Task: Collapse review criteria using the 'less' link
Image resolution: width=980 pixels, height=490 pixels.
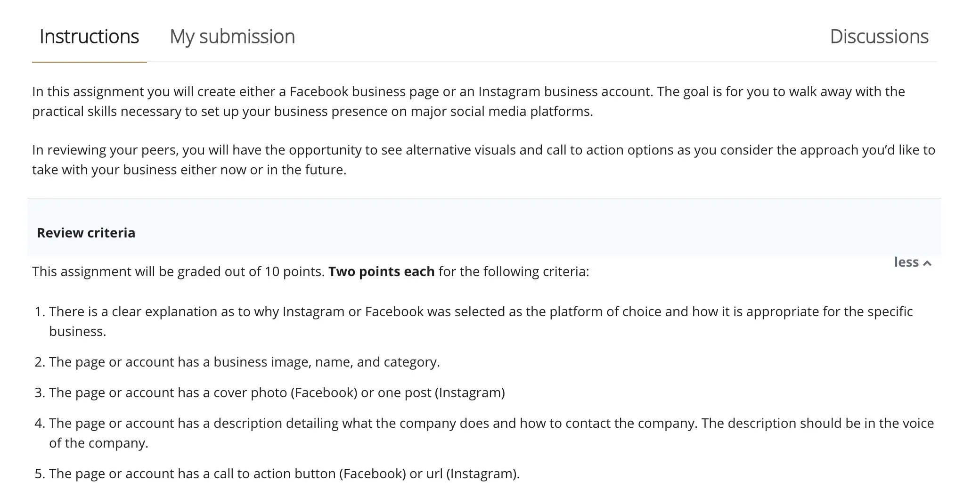Action: [906, 262]
